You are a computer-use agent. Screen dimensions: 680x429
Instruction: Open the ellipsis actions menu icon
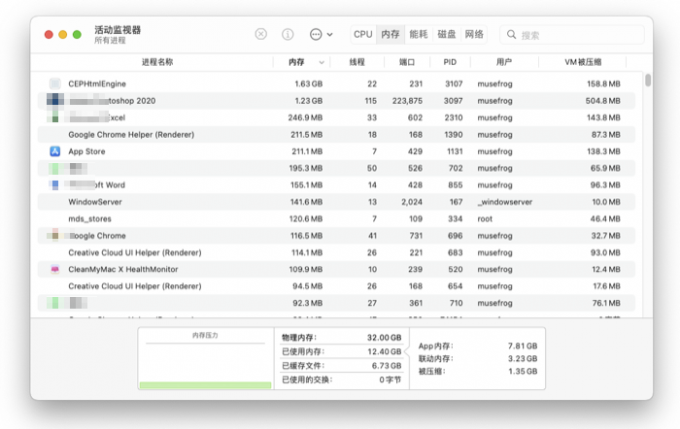pyautogui.click(x=316, y=34)
